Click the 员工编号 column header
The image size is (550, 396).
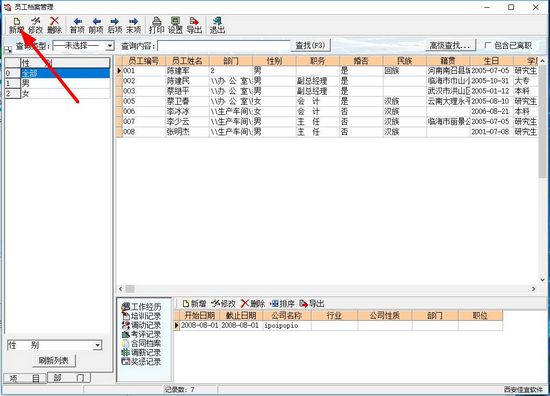click(x=143, y=61)
